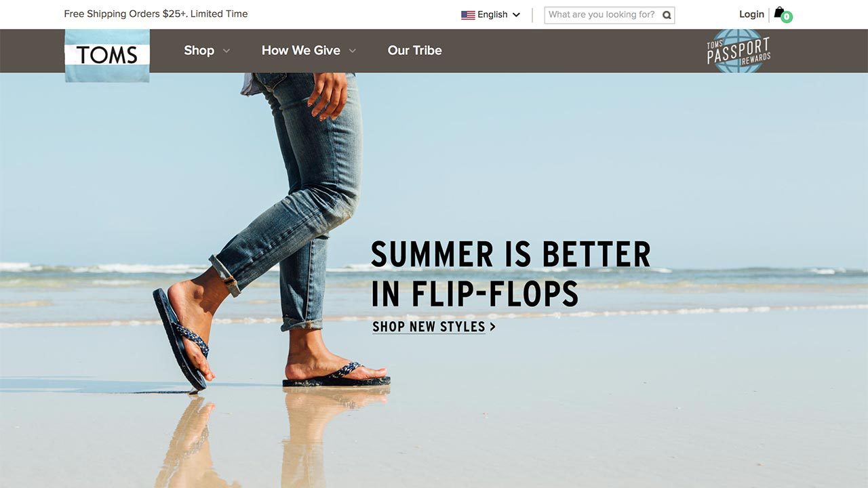Image resolution: width=868 pixels, height=488 pixels.
Task: Click the search magnifier icon
Action: 667,15
